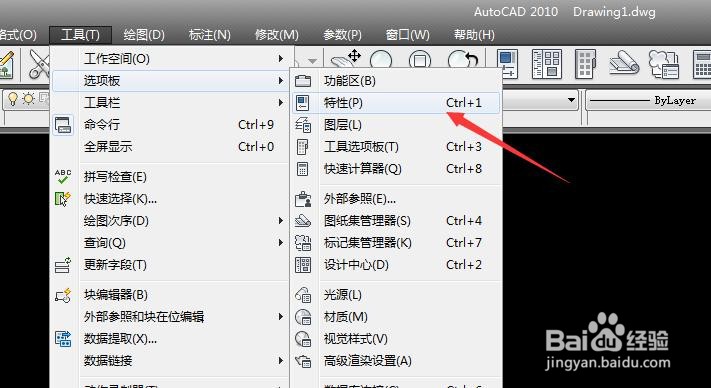Toggle 命令行 command line Ctrl+9
711x388 pixels.
click(x=170, y=125)
